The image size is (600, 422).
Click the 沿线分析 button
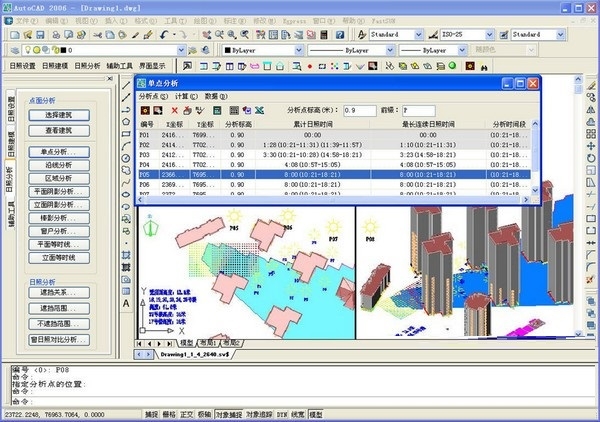pyautogui.click(x=59, y=165)
